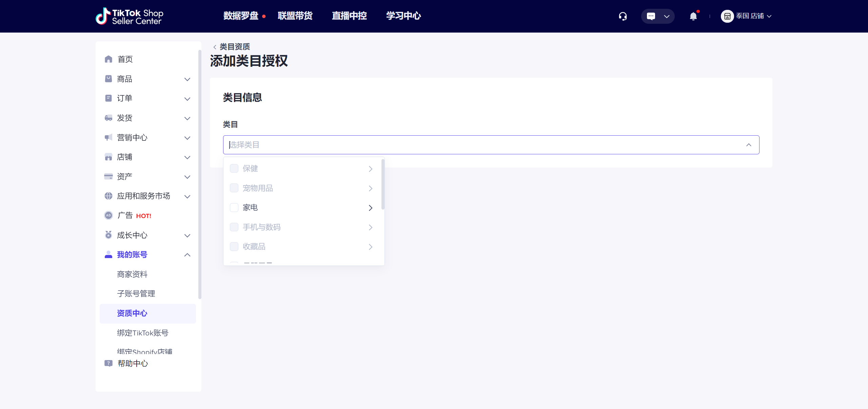
Task: Tick the 保健 category checkbox
Action: (x=234, y=169)
